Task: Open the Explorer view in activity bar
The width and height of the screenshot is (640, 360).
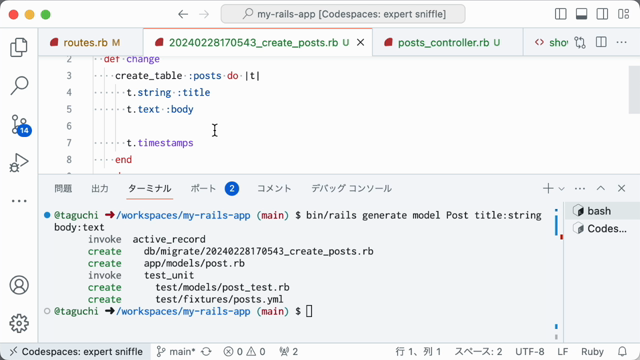Action: (19, 47)
